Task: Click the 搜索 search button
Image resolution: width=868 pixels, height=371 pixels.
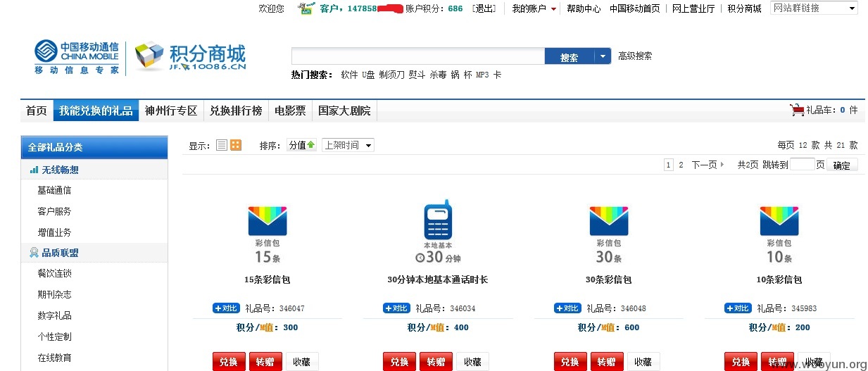Action: (x=570, y=57)
